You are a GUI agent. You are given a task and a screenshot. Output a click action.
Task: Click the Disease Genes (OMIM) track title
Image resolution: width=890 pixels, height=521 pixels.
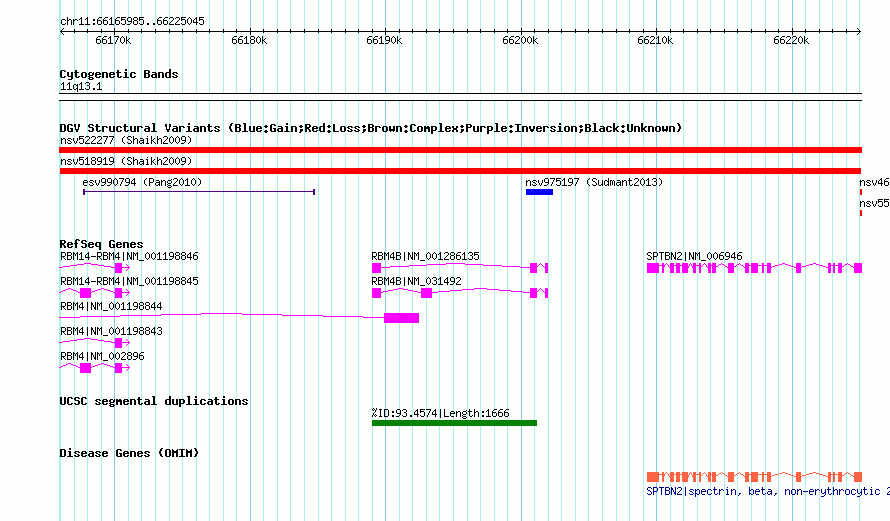(129, 453)
